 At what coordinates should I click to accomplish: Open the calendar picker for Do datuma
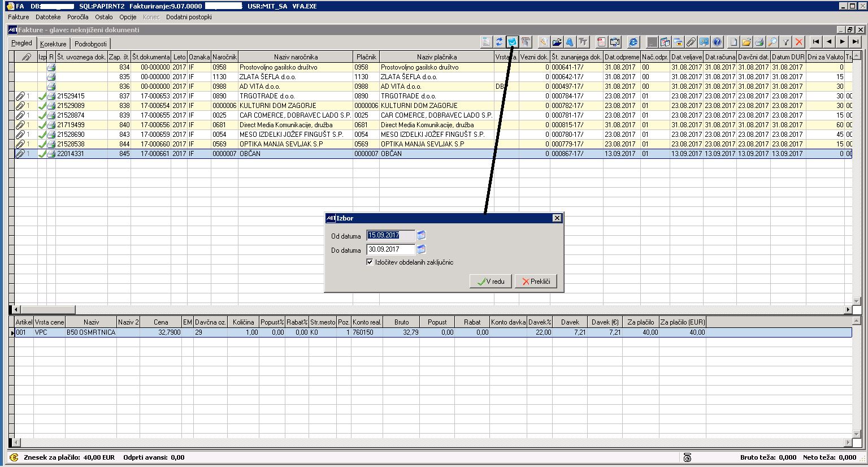(x=421, y=249)
